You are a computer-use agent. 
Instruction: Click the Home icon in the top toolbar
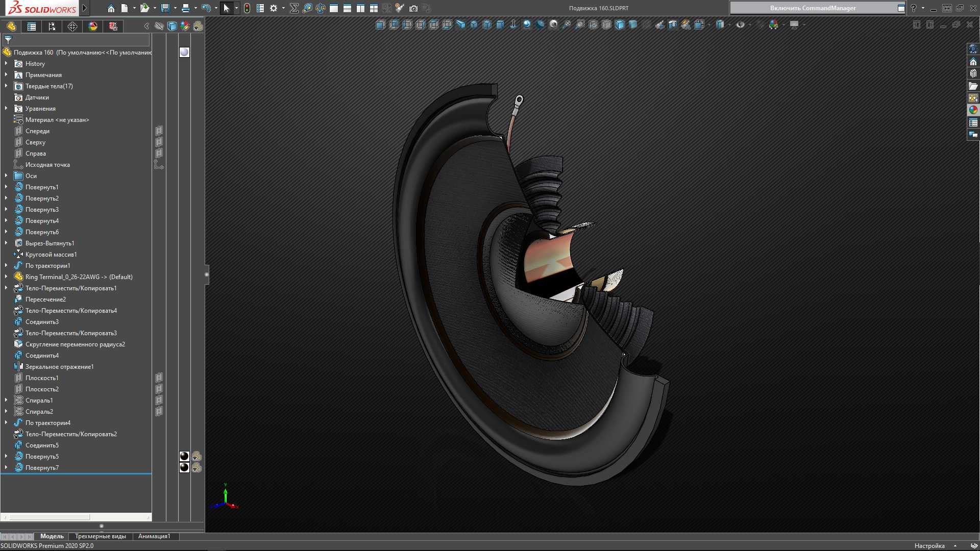click(x=111, y=8)
